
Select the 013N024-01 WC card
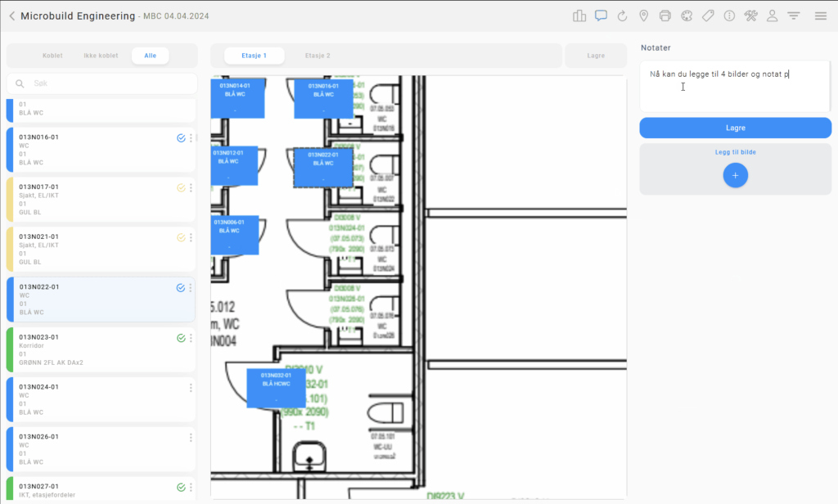pyautogui.click(x=101, y=399)
